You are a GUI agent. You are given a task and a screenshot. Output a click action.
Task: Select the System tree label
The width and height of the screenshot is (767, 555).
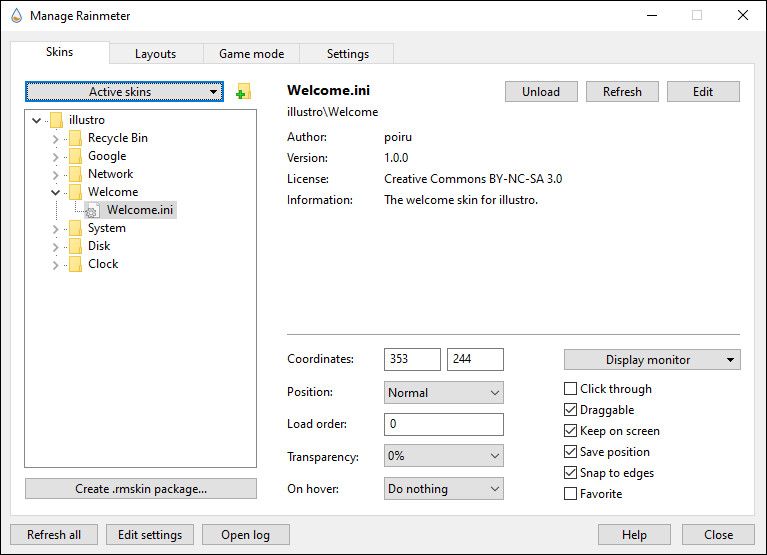pyautogui.click(x=107, y=228)
